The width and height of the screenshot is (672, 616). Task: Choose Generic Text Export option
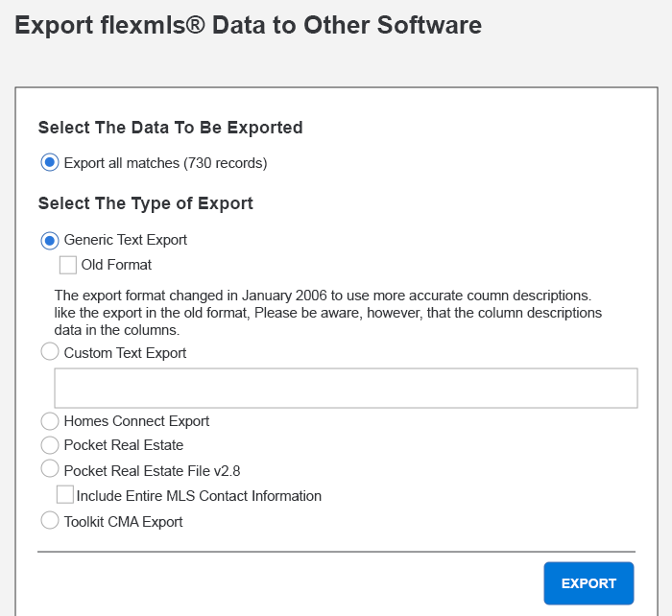50,240
